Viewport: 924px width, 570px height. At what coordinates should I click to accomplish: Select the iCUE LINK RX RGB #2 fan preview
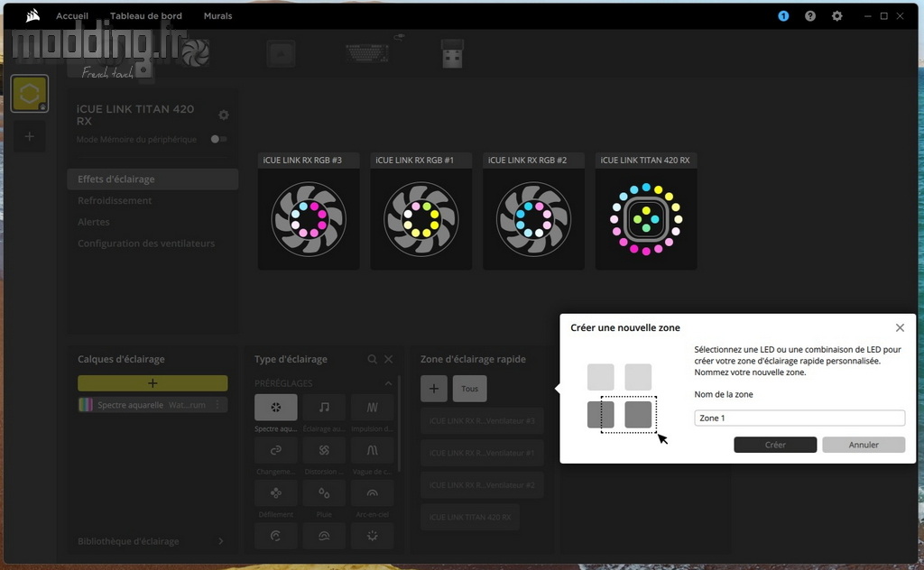(534, 219)
